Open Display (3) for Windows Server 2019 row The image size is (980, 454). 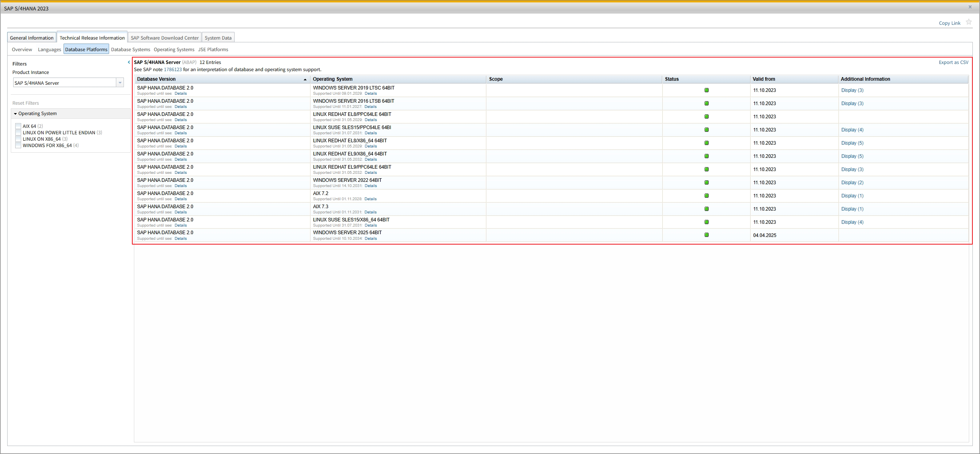[852, 90]
